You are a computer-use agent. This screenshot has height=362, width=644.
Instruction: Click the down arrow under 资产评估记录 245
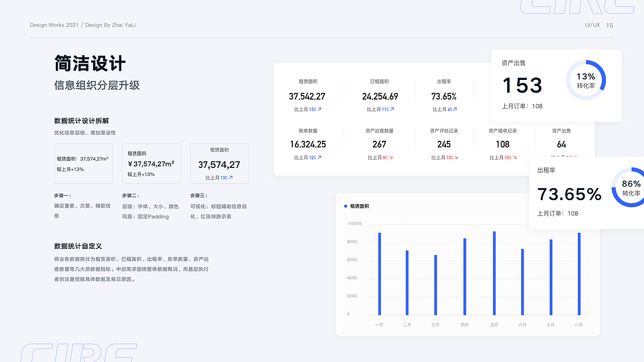point(457,157)
